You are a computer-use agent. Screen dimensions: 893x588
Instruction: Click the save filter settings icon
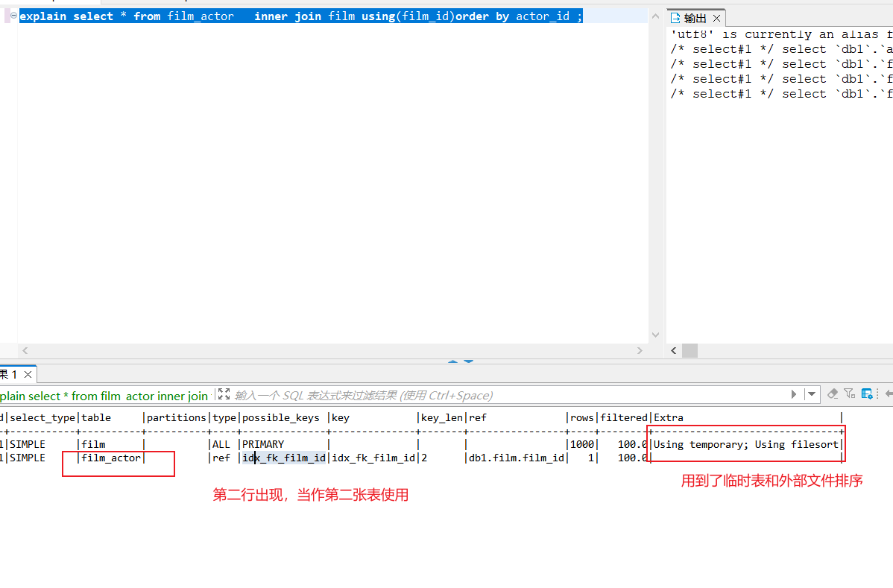pyautogui.click(x=867, y=393)
